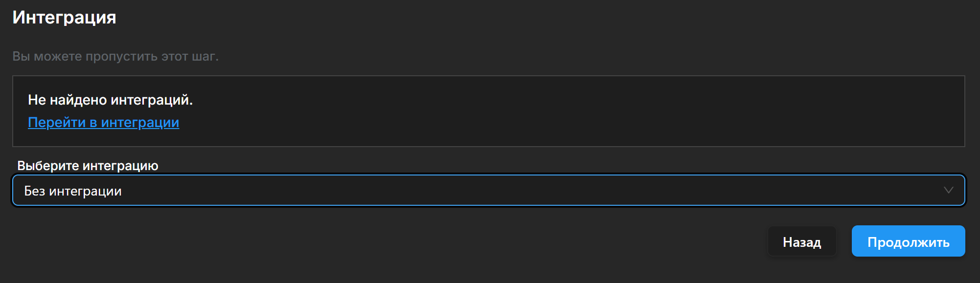Click the "Не найдено интеграций" message
The height and width of the screenshot is (283, 980).
point(110,100)
